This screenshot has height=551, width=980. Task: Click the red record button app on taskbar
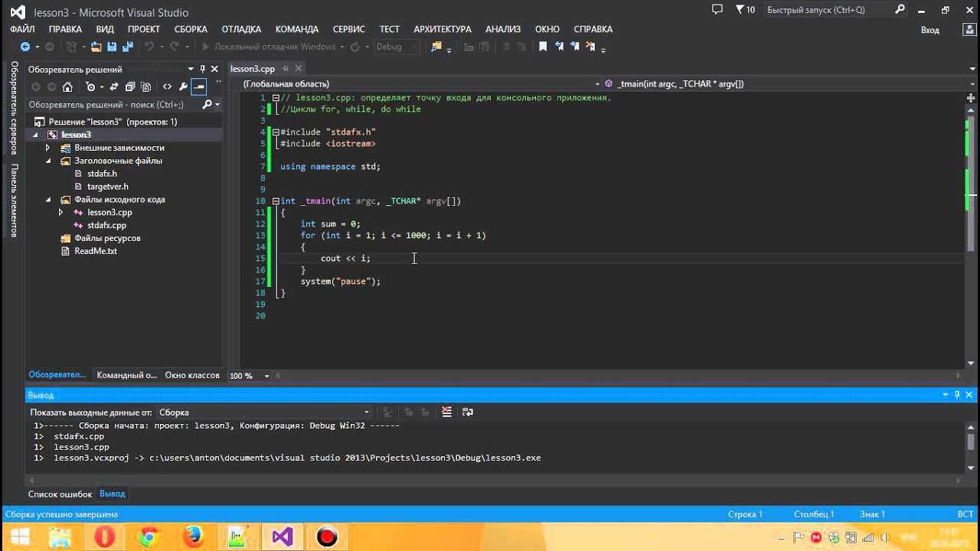[327, 537]
